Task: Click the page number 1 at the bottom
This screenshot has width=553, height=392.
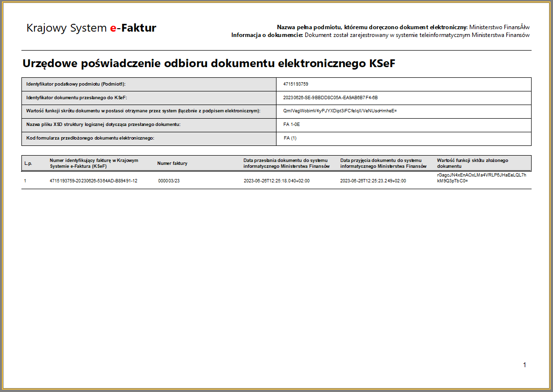Action: 524,365
